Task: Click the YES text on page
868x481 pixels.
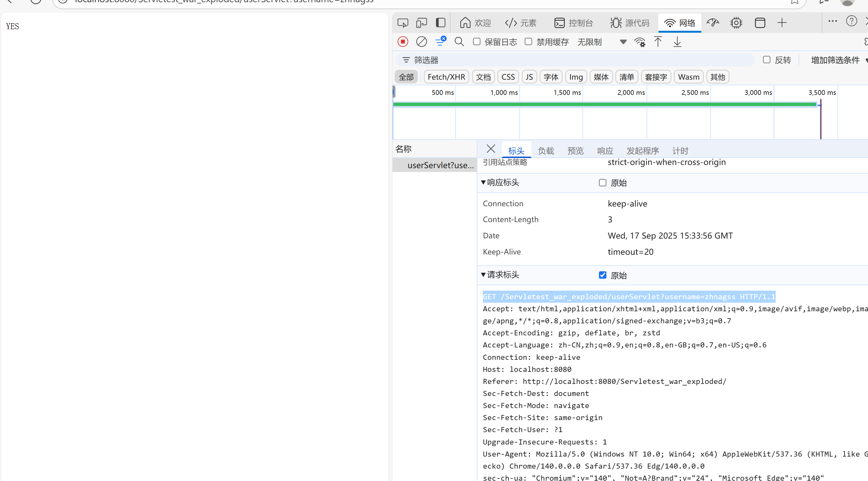Action: 12,26
